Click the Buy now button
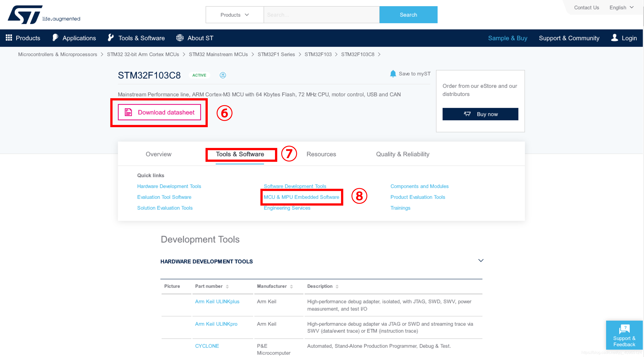The image size is (644, 357). (x=480, y=114)
